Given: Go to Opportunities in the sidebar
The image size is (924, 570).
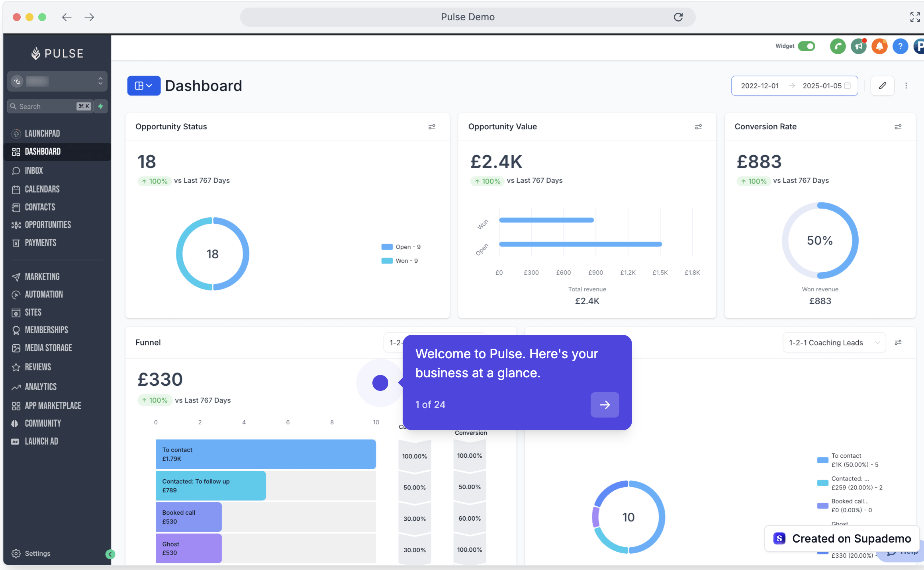Looking at the screenshot, I should tap(48, 225).
